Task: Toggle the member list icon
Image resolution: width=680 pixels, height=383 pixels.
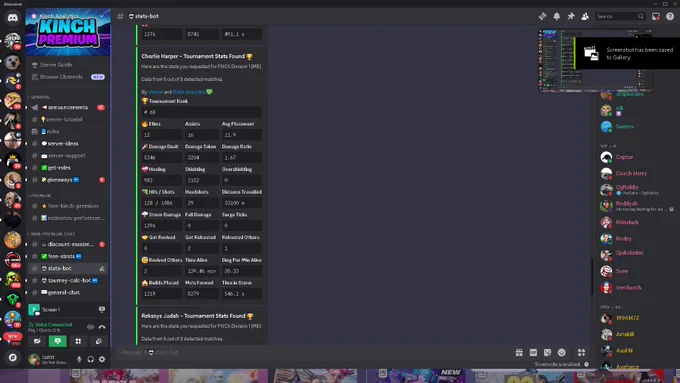Action: (585, 16)
